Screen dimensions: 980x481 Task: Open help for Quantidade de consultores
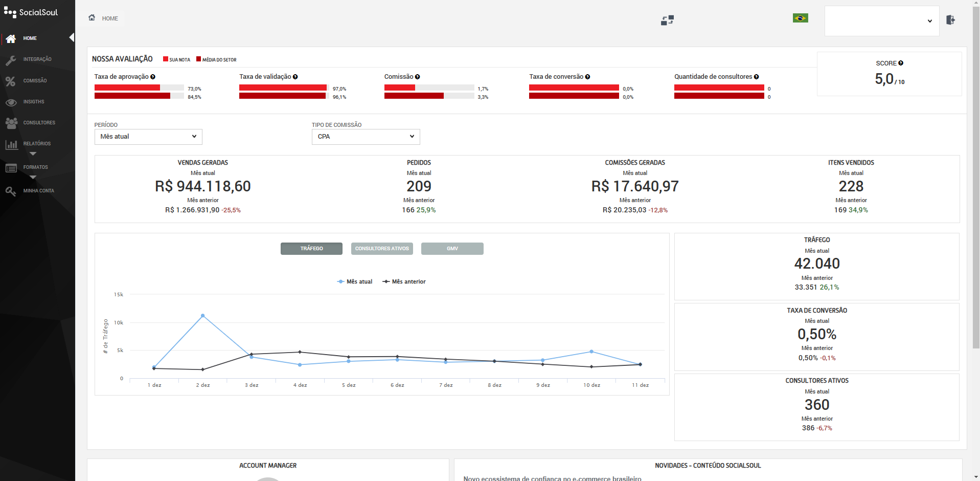point(756,77)
